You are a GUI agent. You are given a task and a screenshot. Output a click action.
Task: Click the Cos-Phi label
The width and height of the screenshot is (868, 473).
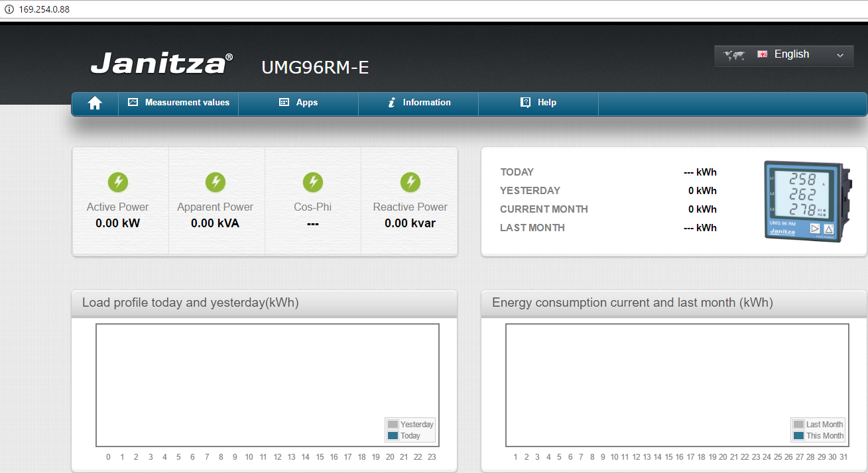(313, 207)
